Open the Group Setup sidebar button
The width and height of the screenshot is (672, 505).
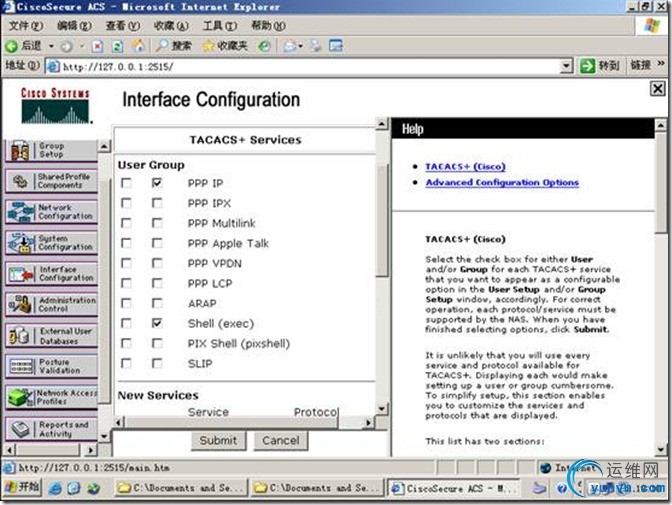click(x=51, y=151)
